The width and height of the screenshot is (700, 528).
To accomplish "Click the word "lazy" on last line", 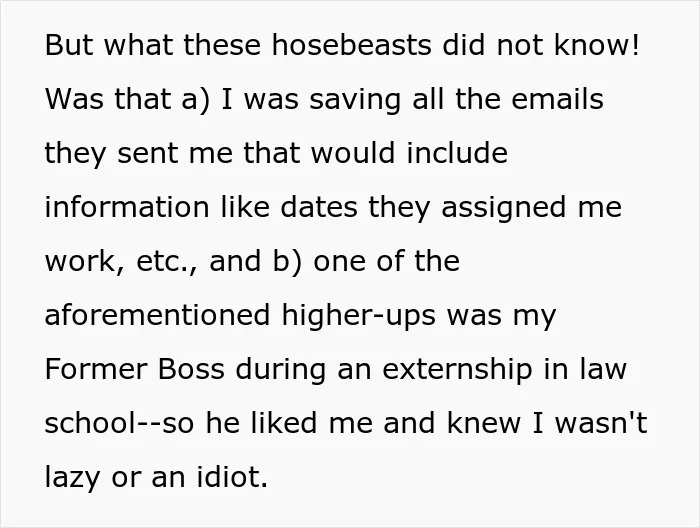I will [72, 479].
